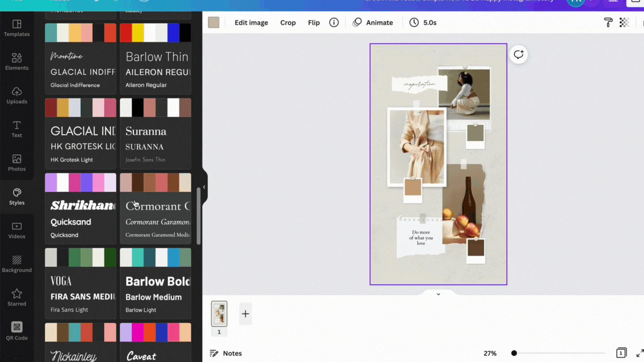Open the grid view page icon
644x362 pixels.
click(x=621, y=353)
